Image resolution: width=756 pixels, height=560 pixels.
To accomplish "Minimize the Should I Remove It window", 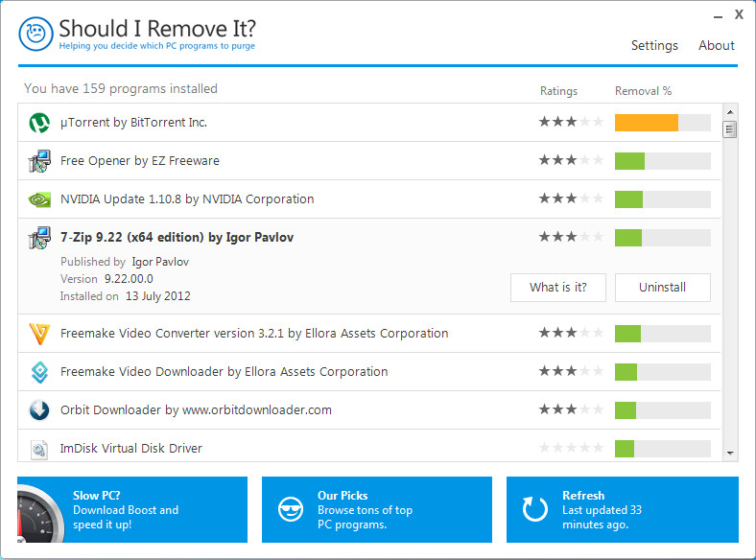I will pos(718,16).
